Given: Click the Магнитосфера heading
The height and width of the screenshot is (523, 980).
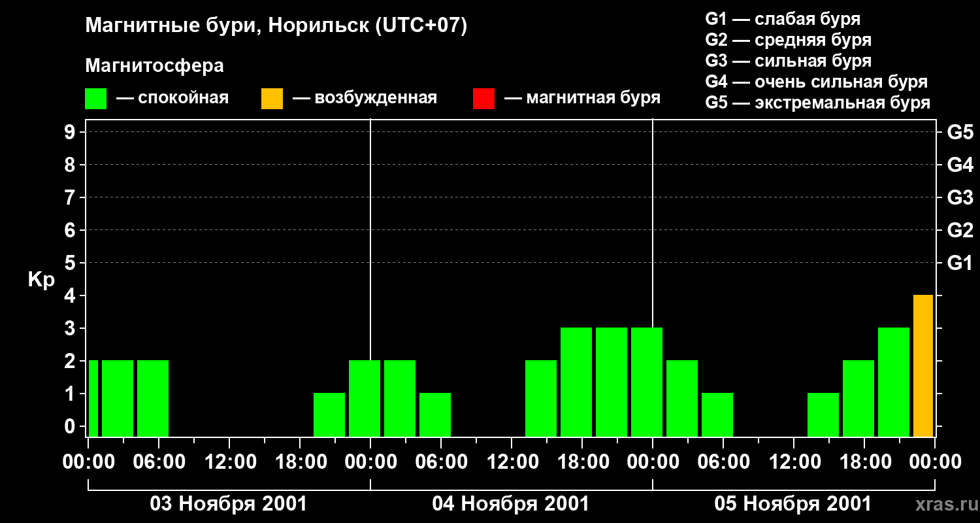Looking at the screenshot, I should pos(154,66).
